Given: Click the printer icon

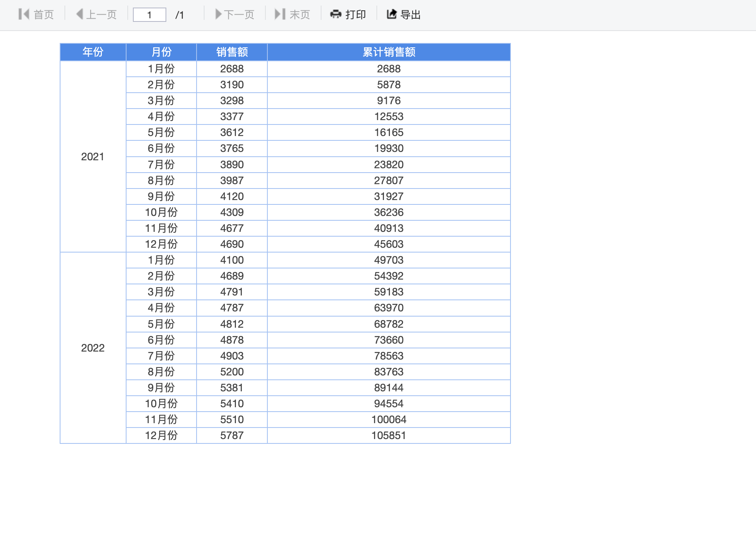Looking at the screenshot, I should click(336, 14).
